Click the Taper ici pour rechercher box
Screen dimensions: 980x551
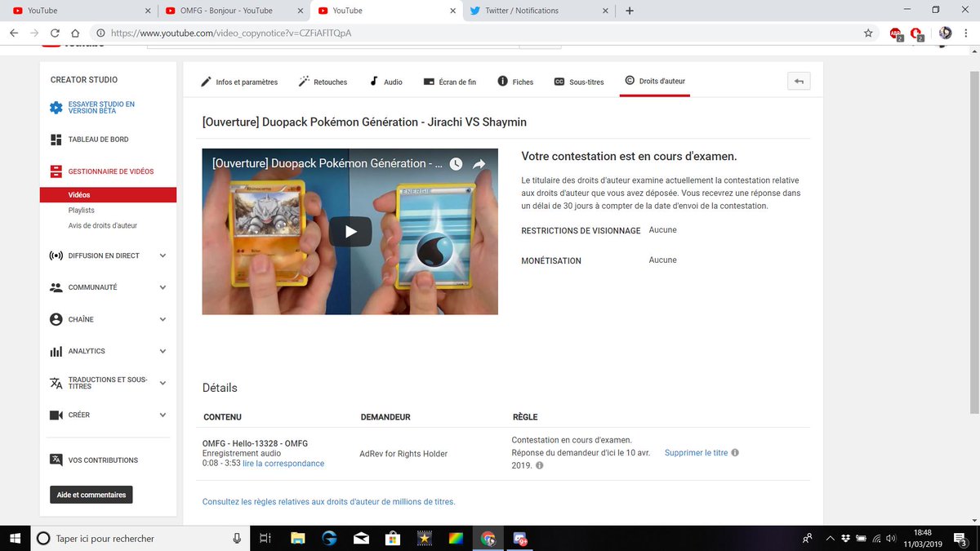[x=141, y=538]
